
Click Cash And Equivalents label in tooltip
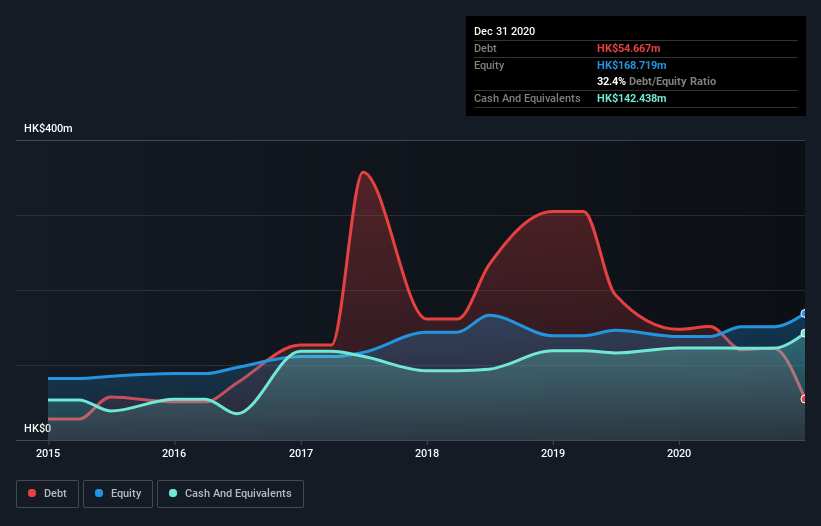point(527,98)
